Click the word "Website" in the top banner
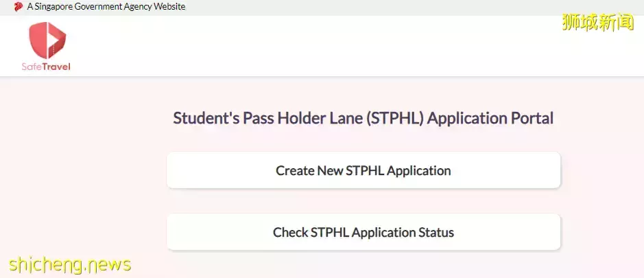 pyautogui.click(x=171, y=7)
